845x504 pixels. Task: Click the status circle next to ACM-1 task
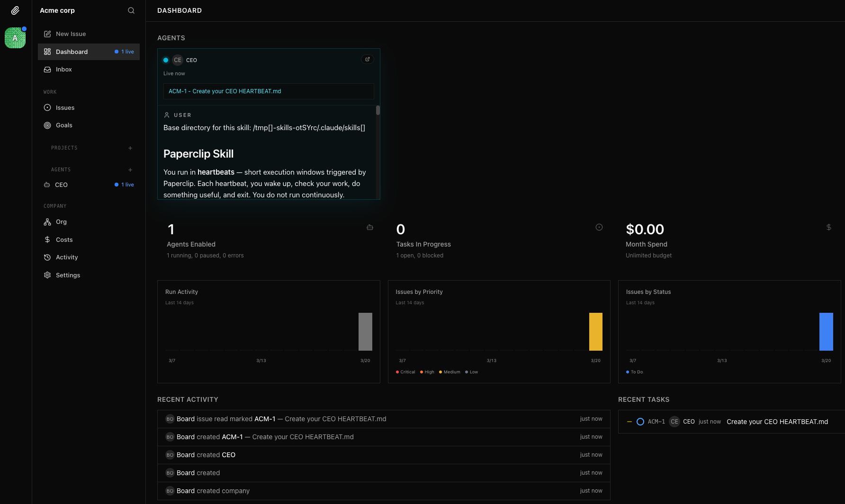[x=640, y=421]
